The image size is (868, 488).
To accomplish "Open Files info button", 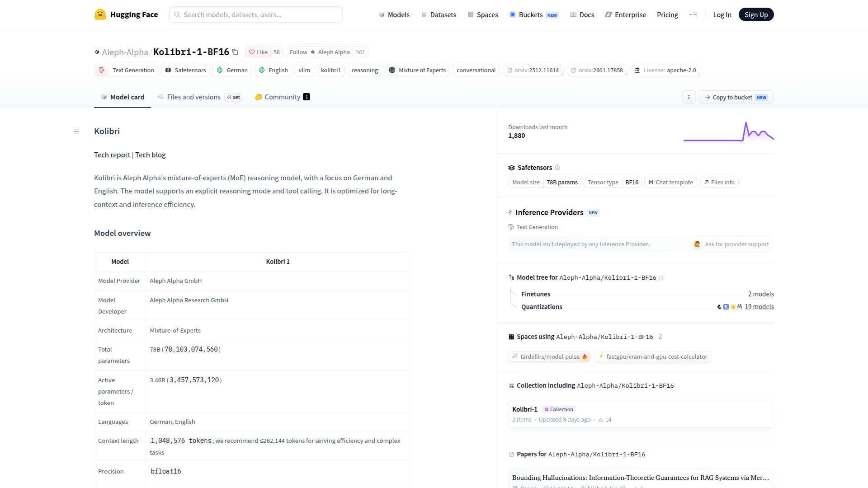I will (x=719, y=182).
